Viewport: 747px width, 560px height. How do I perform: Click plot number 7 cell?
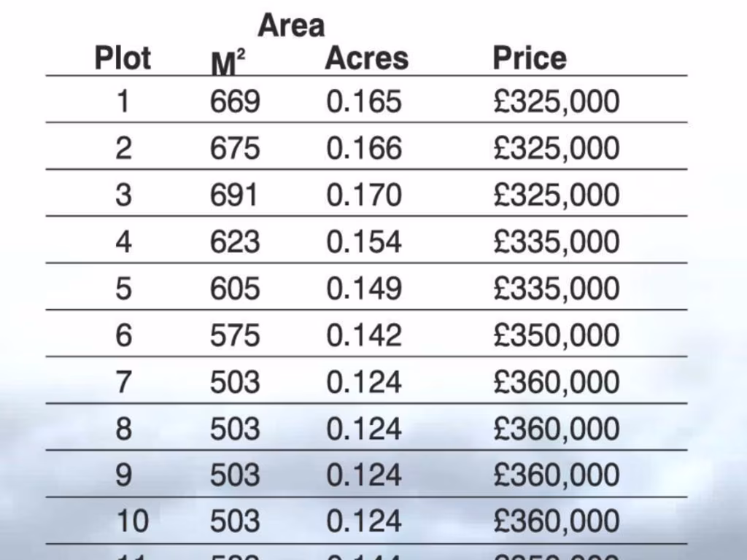123,381
